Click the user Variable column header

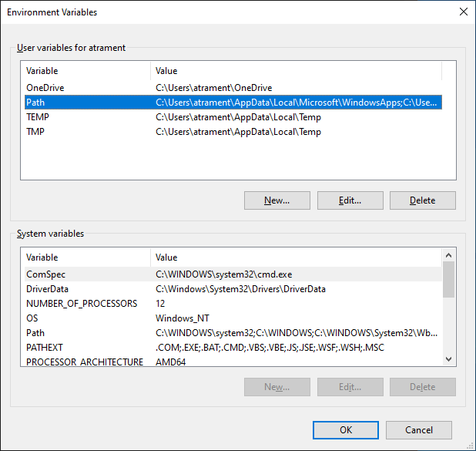85,71
